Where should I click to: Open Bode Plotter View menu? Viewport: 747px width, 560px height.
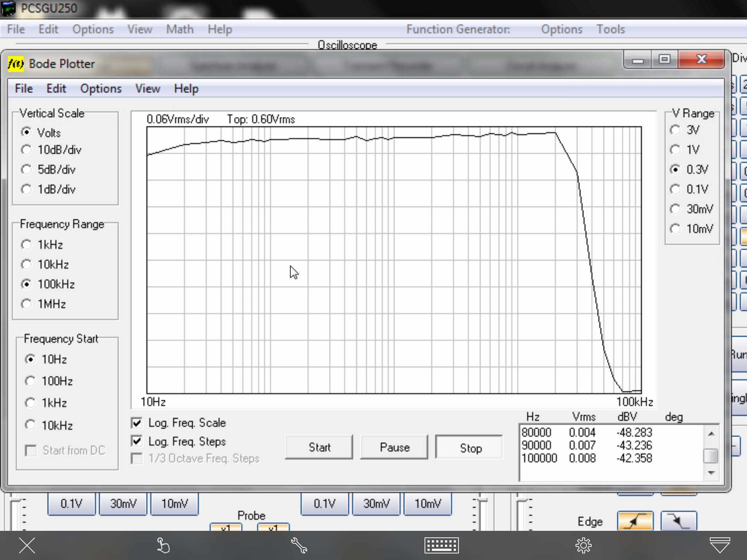click(x=148, y=88)
